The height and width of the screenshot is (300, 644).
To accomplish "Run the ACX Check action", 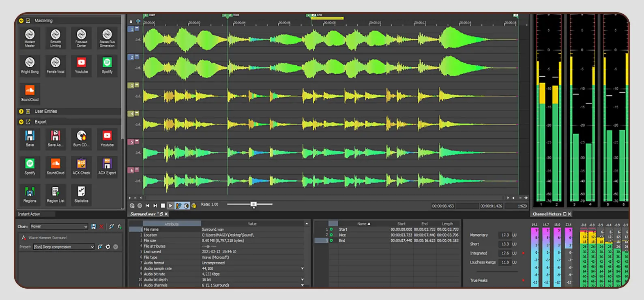I will [81, 167].
